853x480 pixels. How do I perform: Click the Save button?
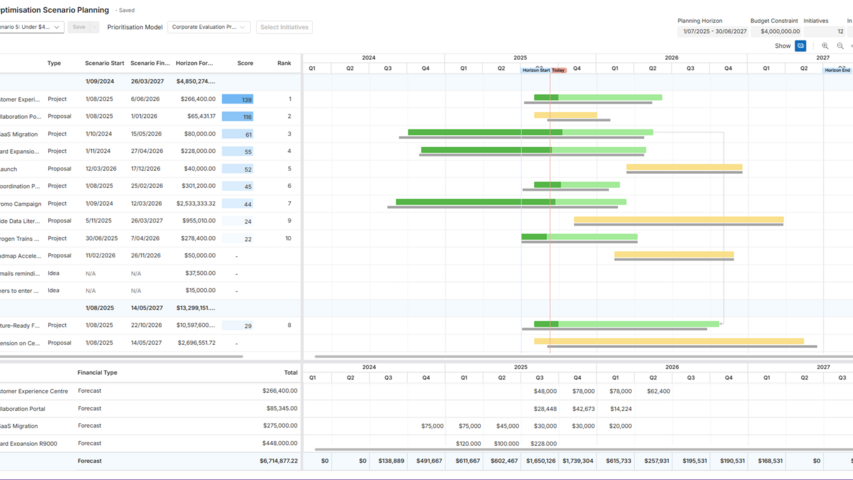coord(78,27)
